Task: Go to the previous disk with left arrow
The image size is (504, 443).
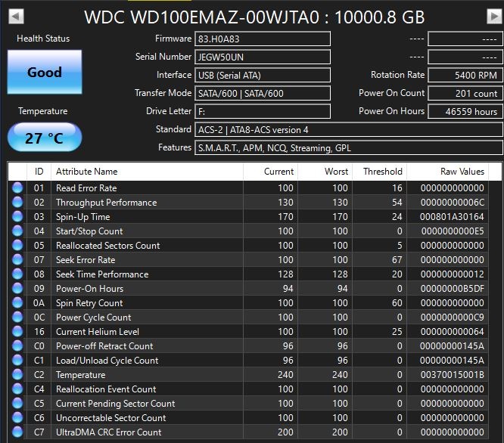Action: point(16,17)
